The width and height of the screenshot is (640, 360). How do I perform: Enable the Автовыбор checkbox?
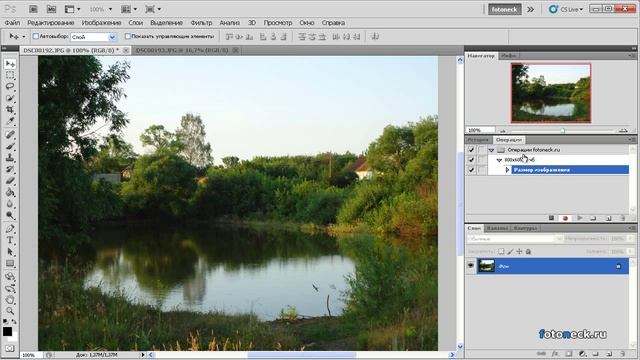pyautogui.click(x=36, y=36)
